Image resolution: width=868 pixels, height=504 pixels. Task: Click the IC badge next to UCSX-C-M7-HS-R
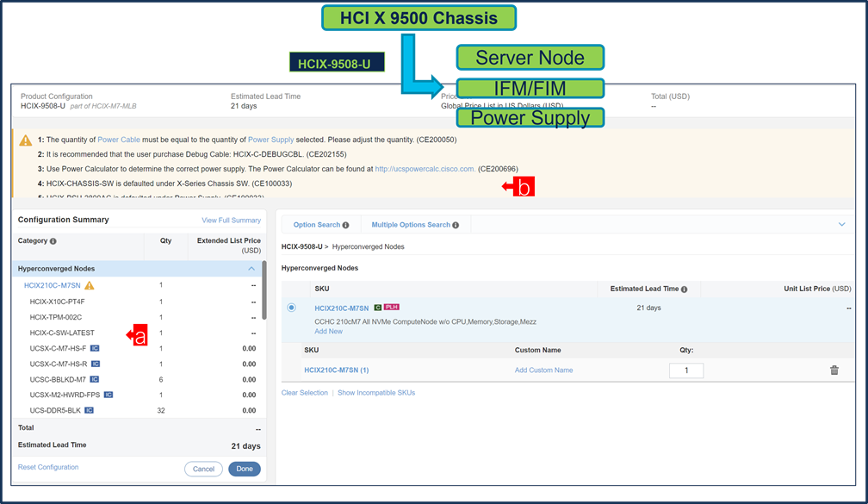point(96,364)
